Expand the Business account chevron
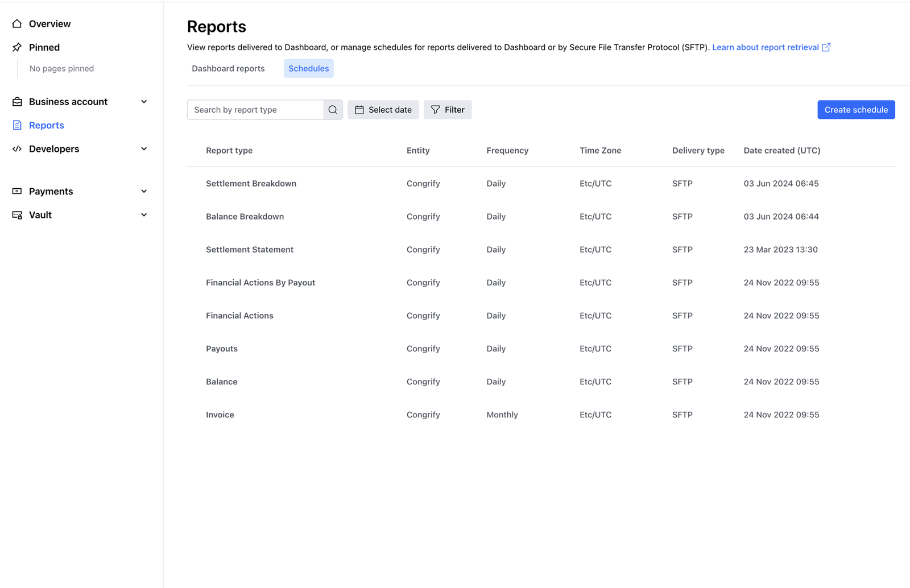The image size is (910, 588). coord(144,102)
